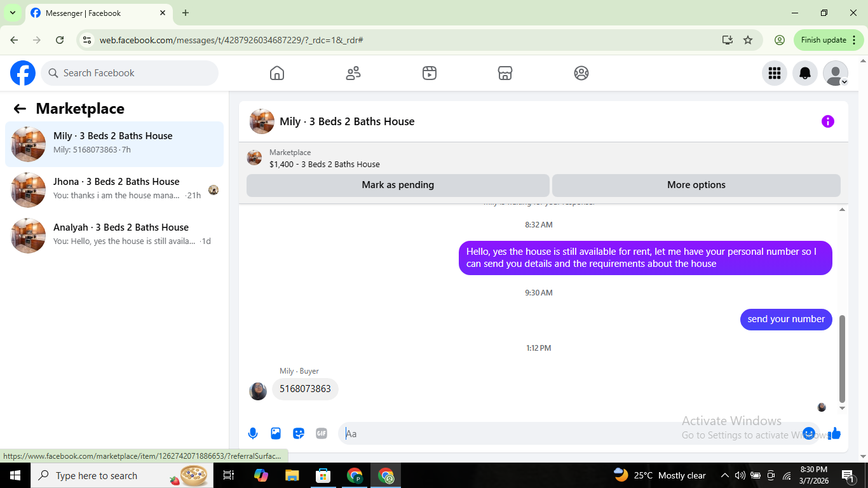Screen dimensions: 868x488
Task: Choose a GIF icon
Action: tap(322, 433)
